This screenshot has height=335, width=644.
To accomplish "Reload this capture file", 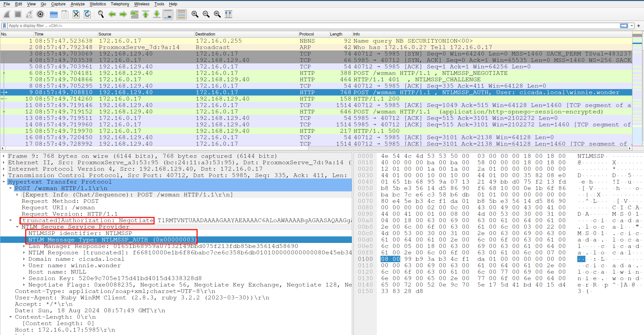I will 87,14.
